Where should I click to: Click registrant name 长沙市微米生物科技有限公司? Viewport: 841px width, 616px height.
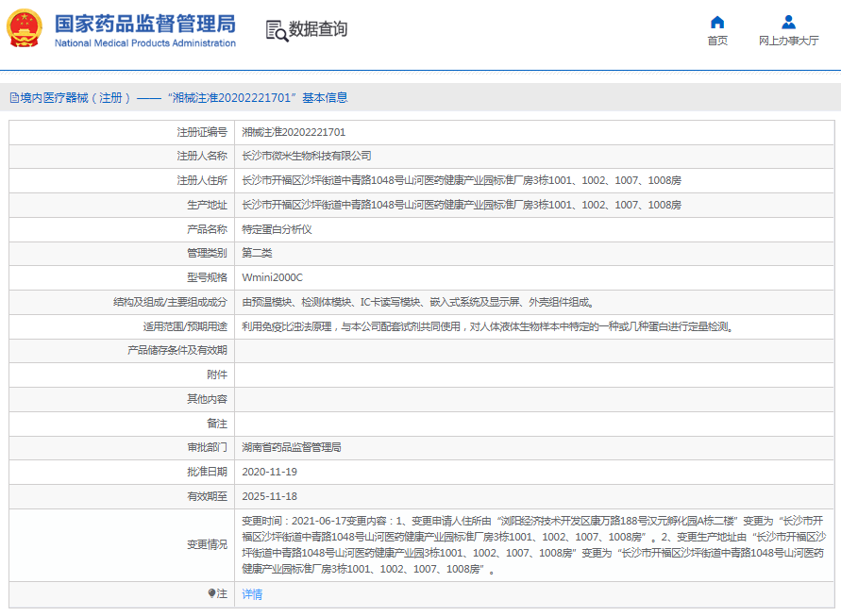(307, 156)
